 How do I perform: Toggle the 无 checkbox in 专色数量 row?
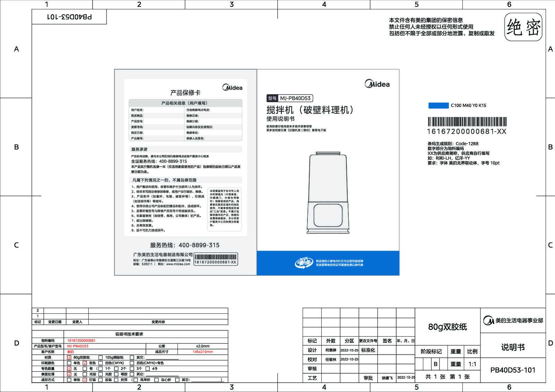(x=69, y=368)
